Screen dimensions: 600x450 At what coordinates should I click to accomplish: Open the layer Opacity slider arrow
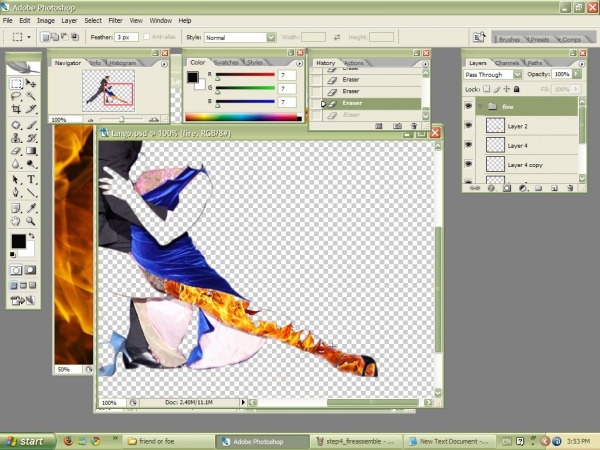tap(577, 74)
